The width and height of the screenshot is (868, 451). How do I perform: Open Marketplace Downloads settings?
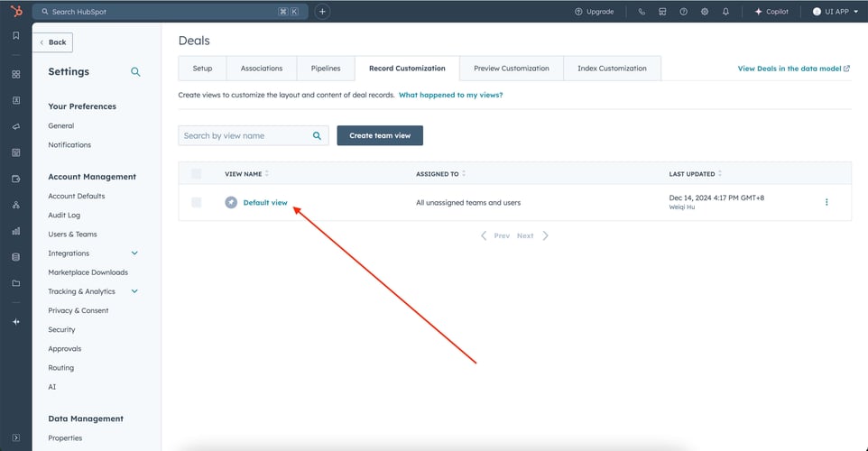(88, 272)
